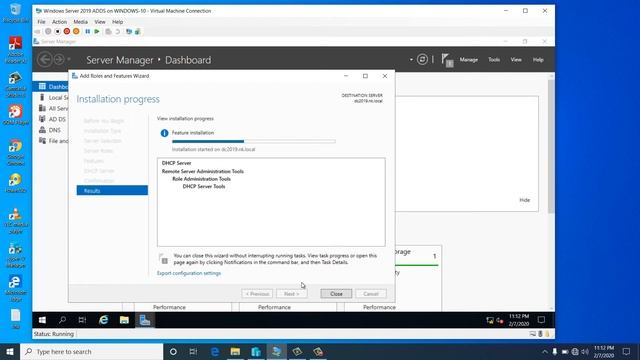Image resolution: width=640 pixels, height=360 pixels.
Task: Open the Server Manager Help menu
Action: pos(538,60)
